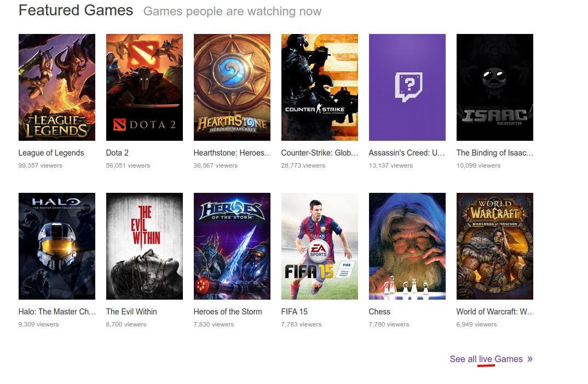This screenshot has height=384, width=588.
Task: Click the 7,783 viewers count
Action: pos(301,324)
